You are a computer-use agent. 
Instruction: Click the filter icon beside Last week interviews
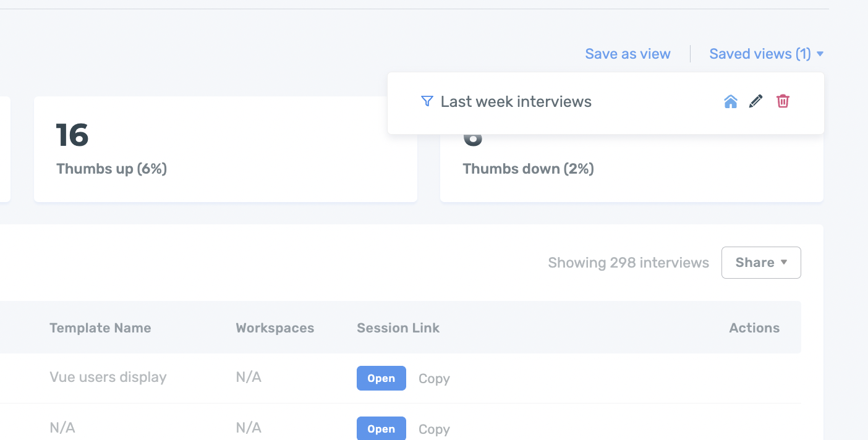pyautogui.click(x=427, y=101)
